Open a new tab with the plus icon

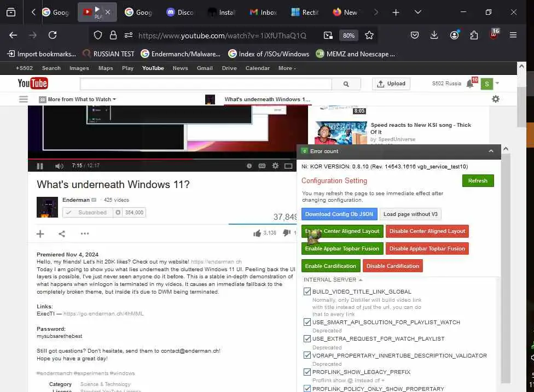pyautogui.click(x=396, y=12)
